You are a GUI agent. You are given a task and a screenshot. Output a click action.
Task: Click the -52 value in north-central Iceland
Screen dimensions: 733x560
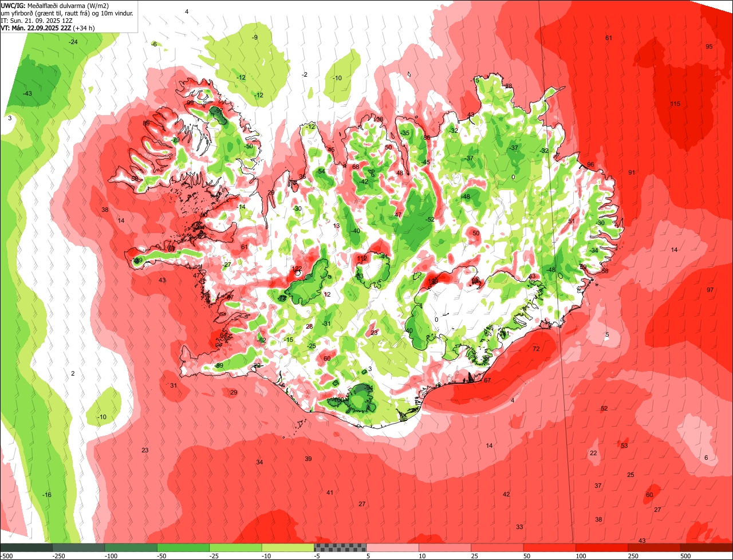pos(429,219)
